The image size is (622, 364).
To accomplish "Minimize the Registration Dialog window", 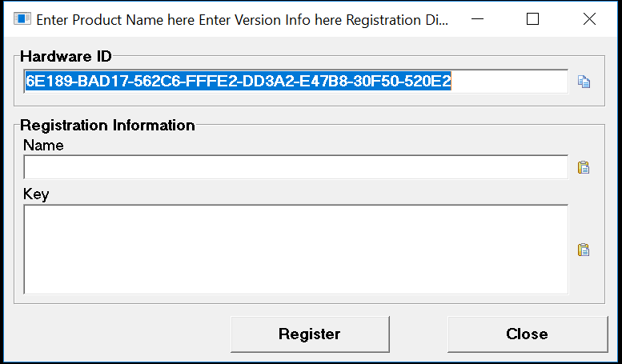I will coord(477,18).
